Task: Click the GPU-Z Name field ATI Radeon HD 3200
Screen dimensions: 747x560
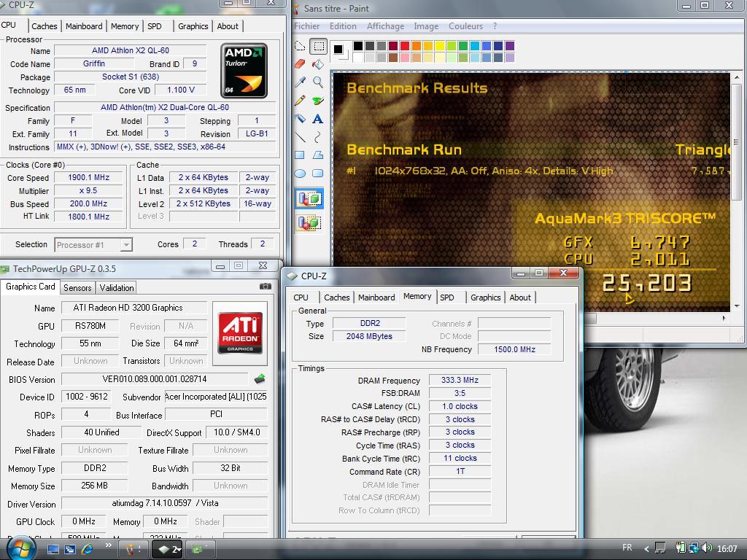Action: click(134, 308)
